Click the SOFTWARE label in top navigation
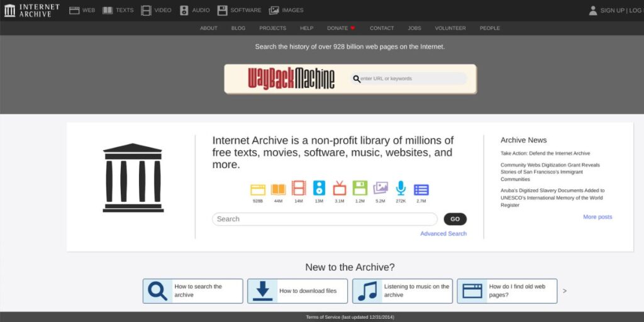The width and height of the screenshot is (644, 322). (x=246, y=10)
